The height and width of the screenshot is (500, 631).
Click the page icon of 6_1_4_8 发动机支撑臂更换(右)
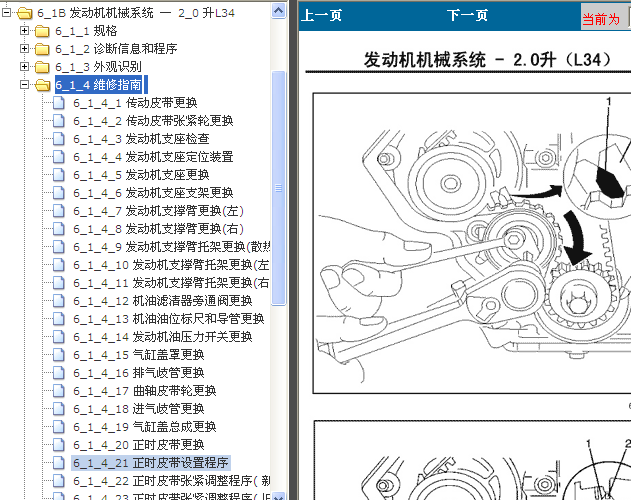click(59, 229)
